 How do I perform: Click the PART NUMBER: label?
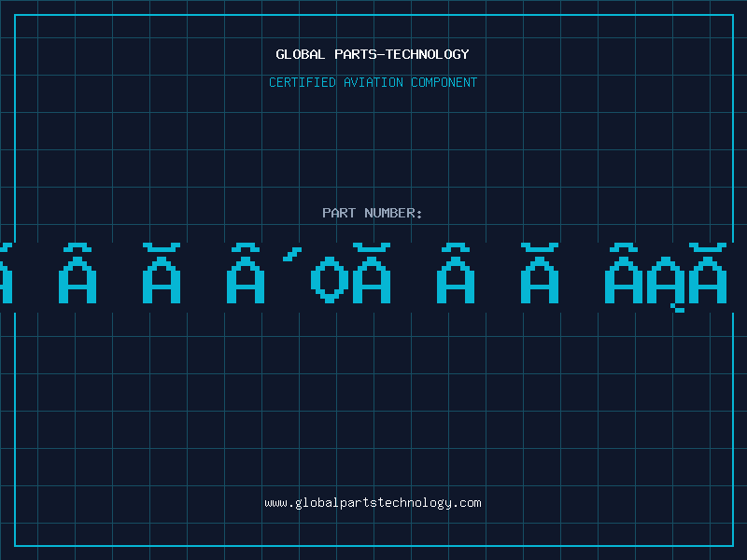click(373, 213)
